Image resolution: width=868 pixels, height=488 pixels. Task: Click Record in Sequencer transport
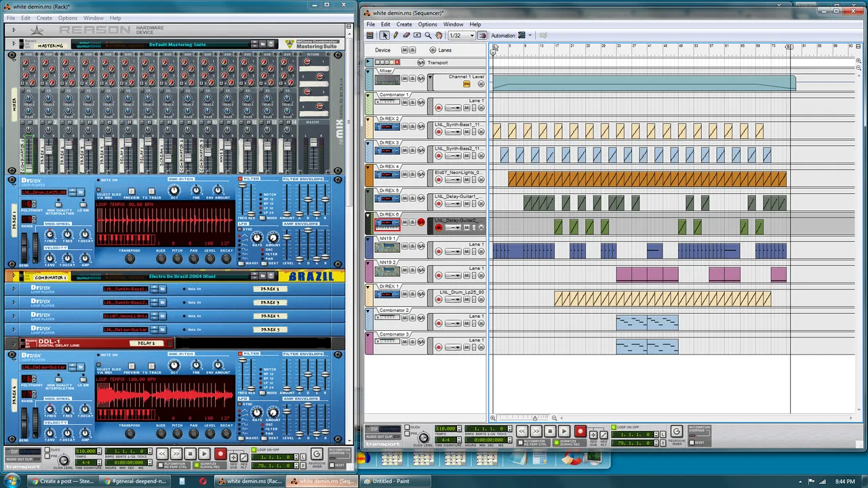click(580, 432)
